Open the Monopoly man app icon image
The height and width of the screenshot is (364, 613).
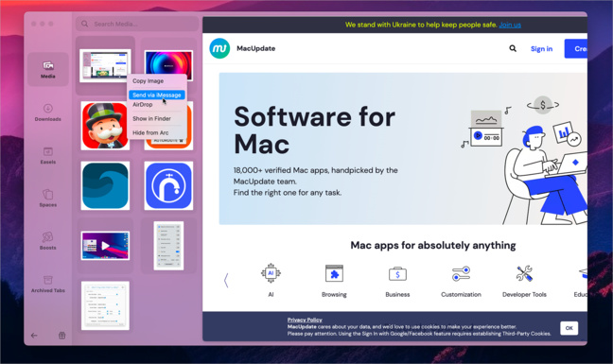[105, 126]
